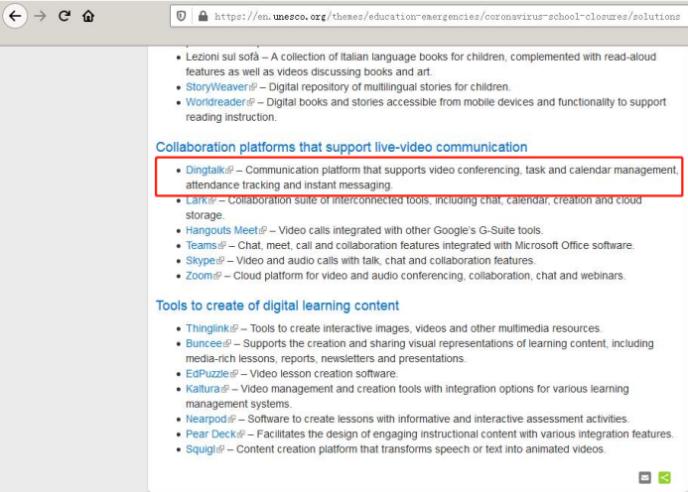Click the external-link icon beside Skype
The height and width of the screenshot is (492, 688).
(220, 261)
